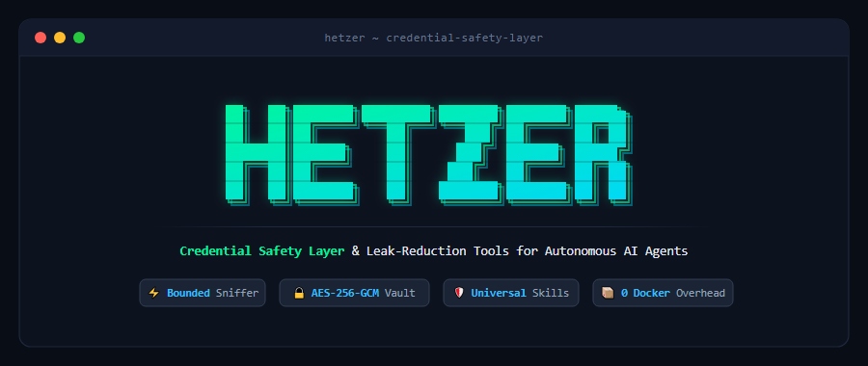Select the 0 Docker Overhead badge
Viewport: 868px width, 366px height.
(664, 293)
